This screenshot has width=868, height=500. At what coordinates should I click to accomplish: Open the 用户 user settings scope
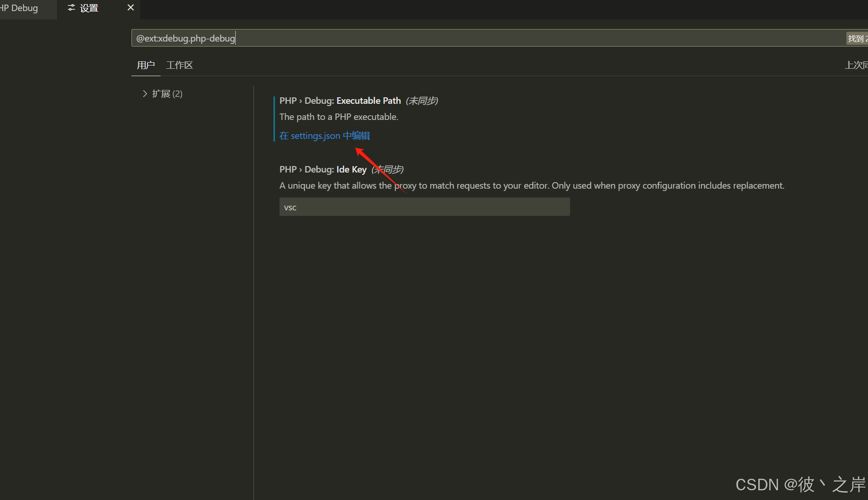coord(146,65)
